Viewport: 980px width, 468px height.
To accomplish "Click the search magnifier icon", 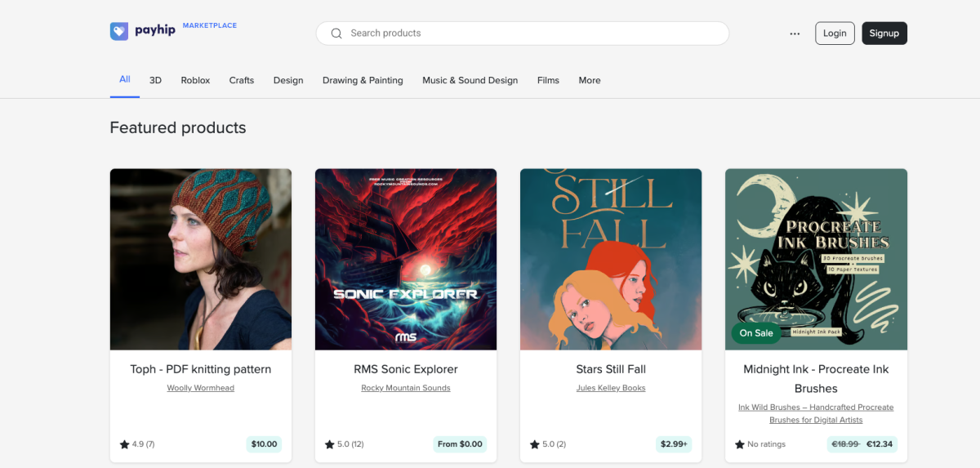I will coord(336,33).
